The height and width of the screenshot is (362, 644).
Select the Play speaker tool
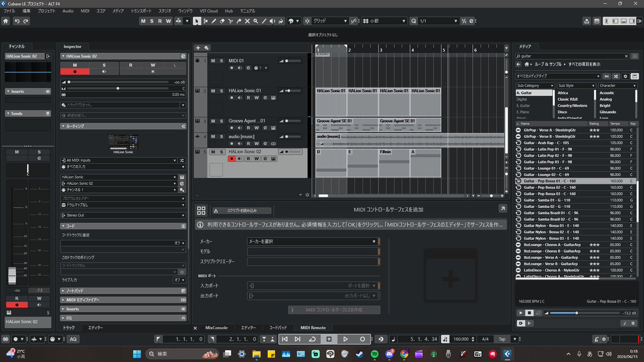273,21
